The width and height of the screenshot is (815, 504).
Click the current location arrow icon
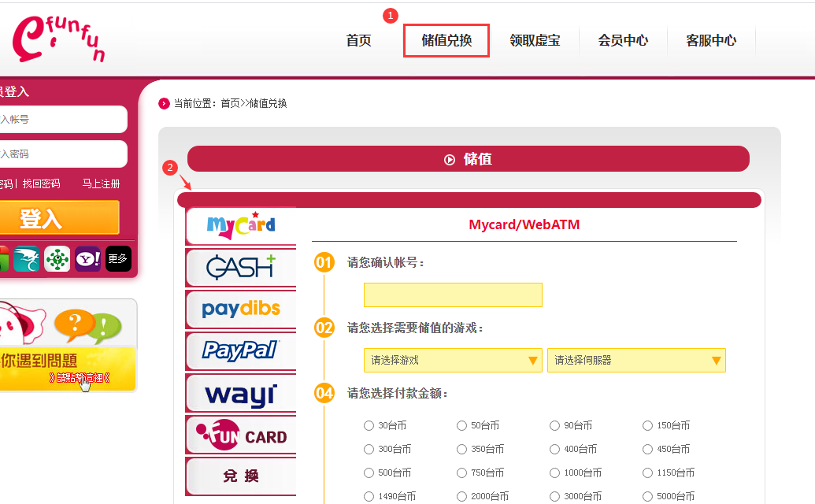point(164,103)
